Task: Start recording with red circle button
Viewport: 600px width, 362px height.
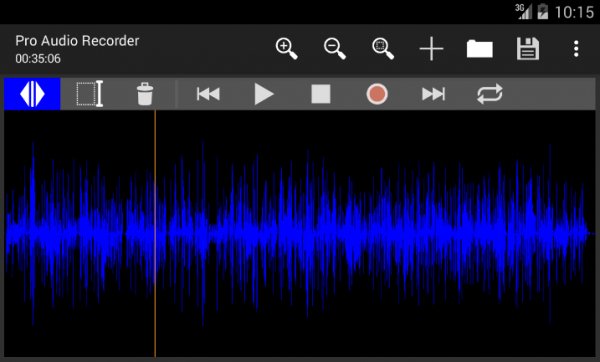Action: click(377, 94)
